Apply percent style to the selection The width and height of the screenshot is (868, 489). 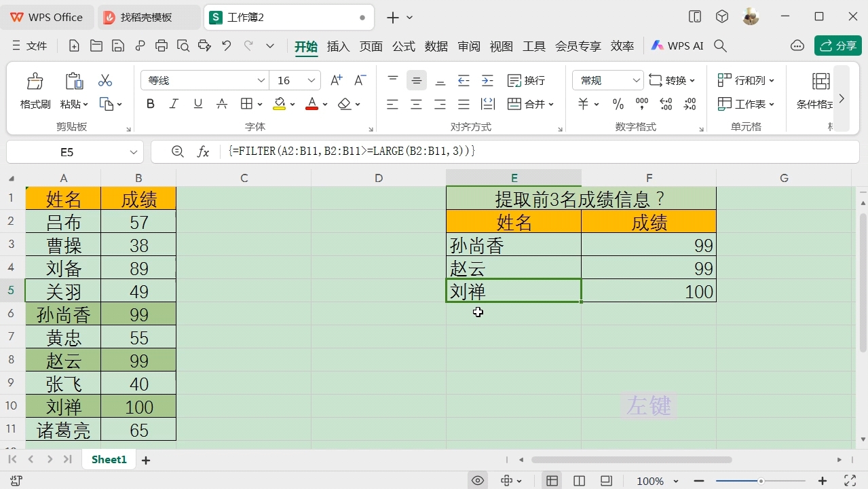[618, 103]
